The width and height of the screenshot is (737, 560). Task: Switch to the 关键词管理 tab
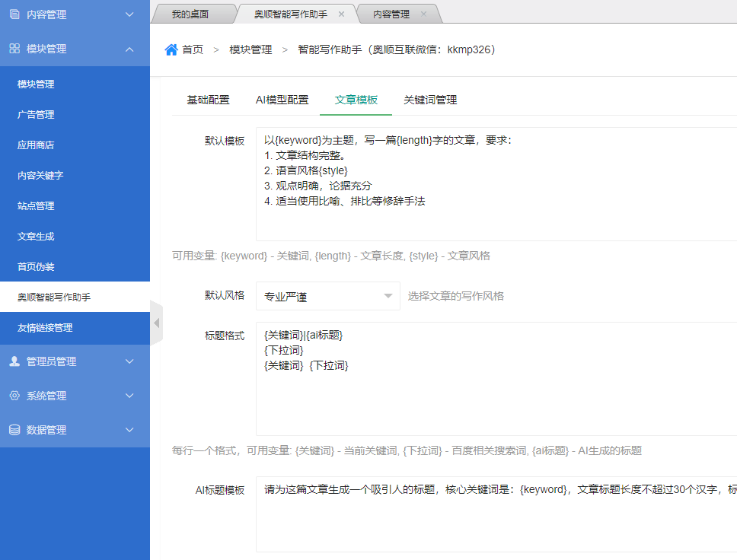[430, 100]
